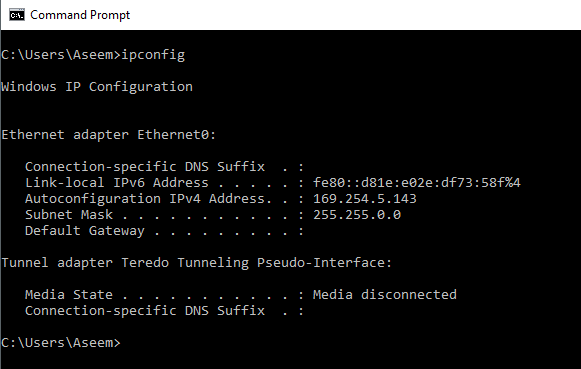Click the ipconfig command text
Screen dimensions: 581x369
point(153,55)
